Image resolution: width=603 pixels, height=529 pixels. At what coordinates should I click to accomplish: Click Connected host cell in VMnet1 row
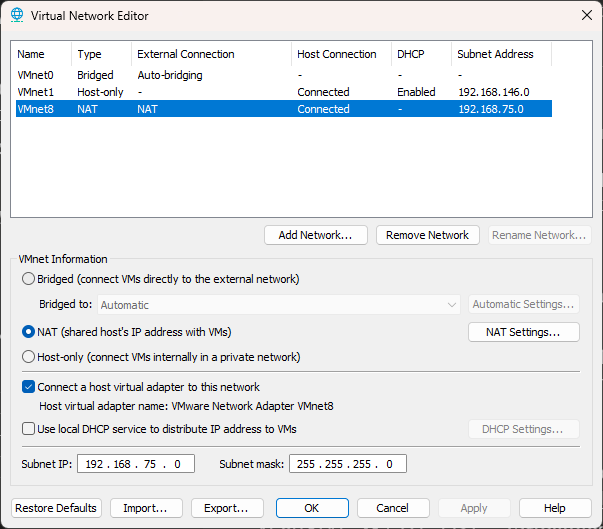pos(323,92)
